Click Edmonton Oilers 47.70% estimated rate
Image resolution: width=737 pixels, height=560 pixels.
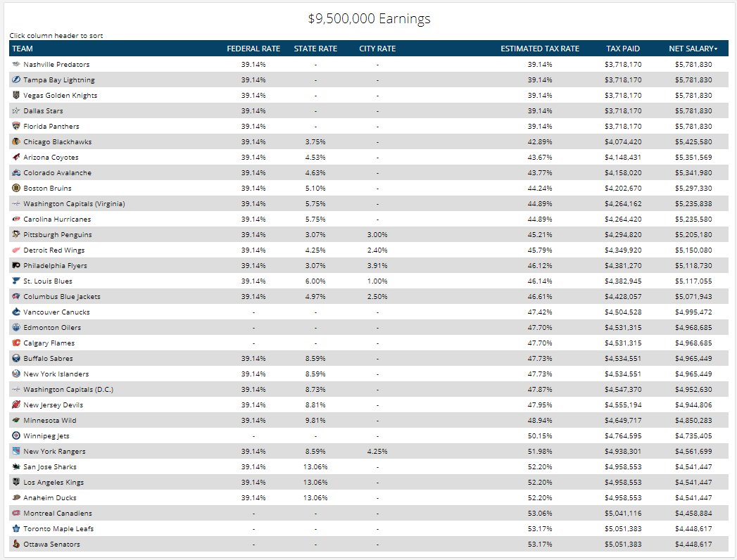(540, 327)
